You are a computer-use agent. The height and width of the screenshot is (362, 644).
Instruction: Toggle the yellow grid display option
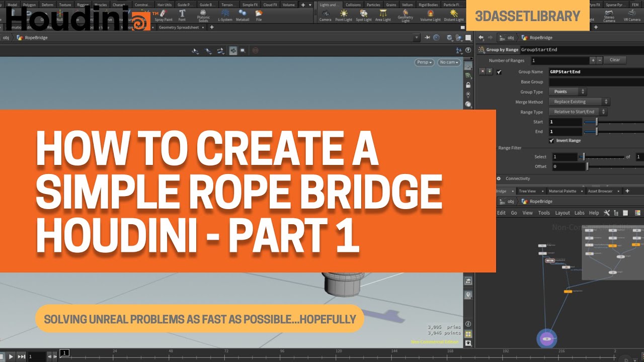[468, 333]
